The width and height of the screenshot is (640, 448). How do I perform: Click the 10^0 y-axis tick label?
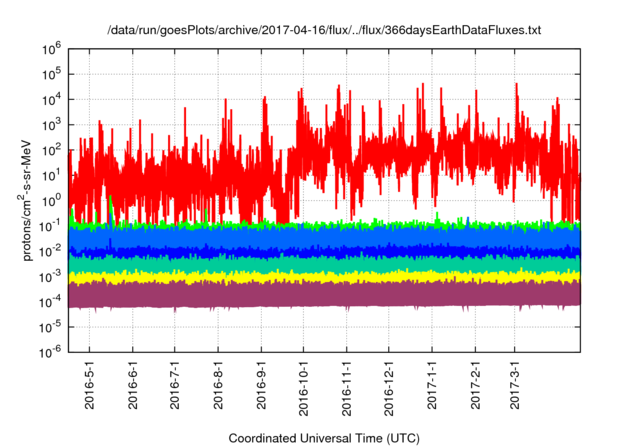click(x=52, y=200)
